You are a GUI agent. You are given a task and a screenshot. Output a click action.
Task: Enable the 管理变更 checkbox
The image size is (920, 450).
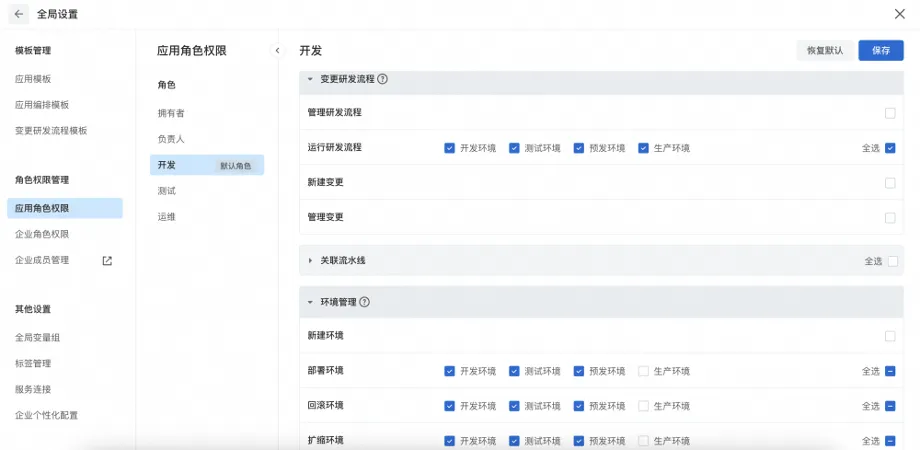890,218
